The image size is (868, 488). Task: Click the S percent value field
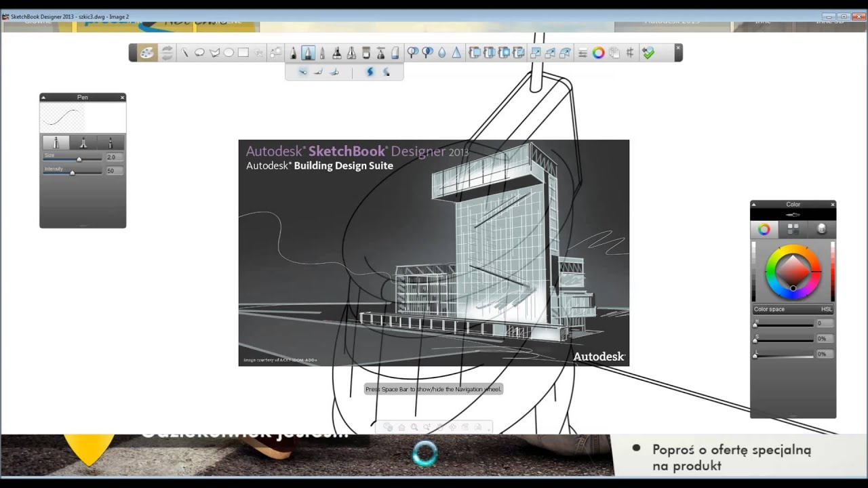click(825, 339)
